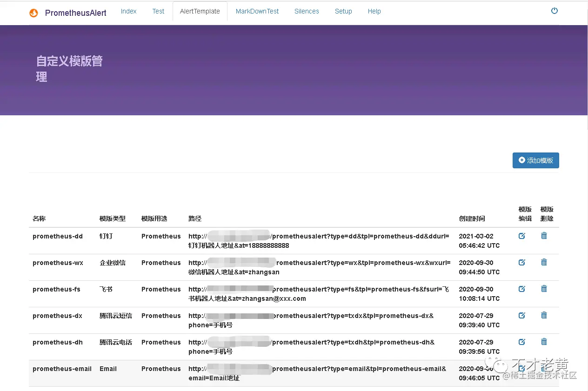Screen dimensions: 588x391
Task: Select the prometheus-dd name cell
Action: [x=58, y=236]
